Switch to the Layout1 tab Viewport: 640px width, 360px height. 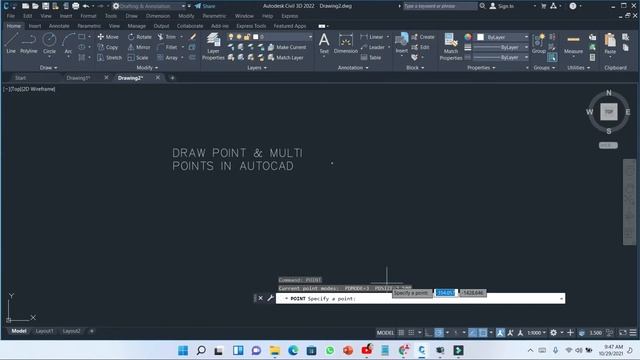tap(44, 331)
